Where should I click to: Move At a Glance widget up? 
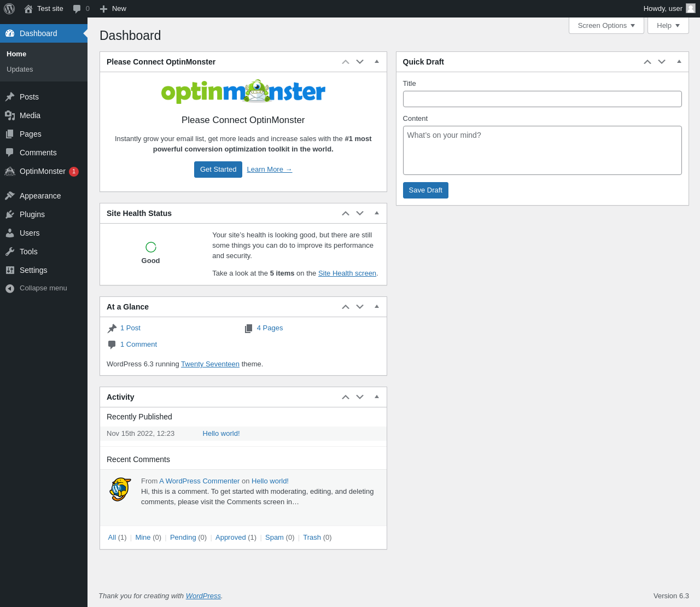[346, 307]
